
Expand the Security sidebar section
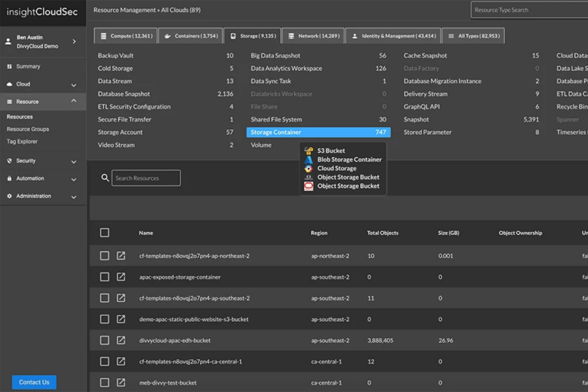pos(73,161)
